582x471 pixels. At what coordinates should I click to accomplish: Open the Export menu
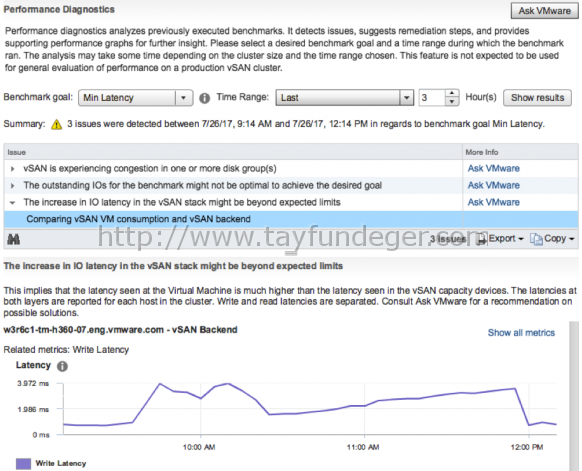(x=500, y=239)
